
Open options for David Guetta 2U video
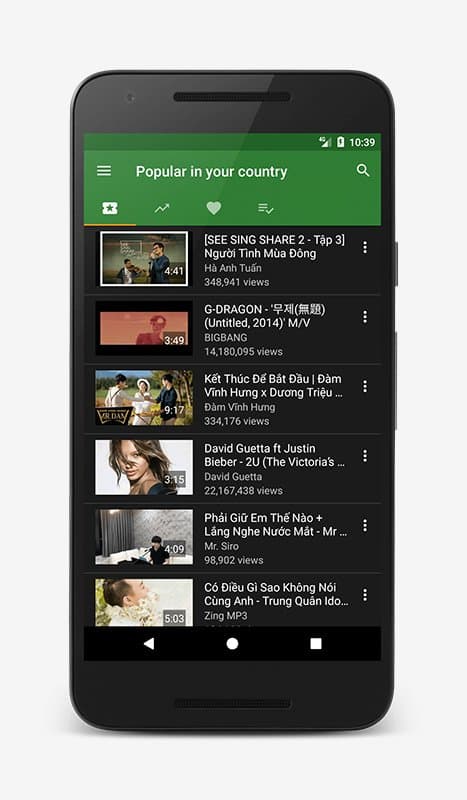pos(365,456)
